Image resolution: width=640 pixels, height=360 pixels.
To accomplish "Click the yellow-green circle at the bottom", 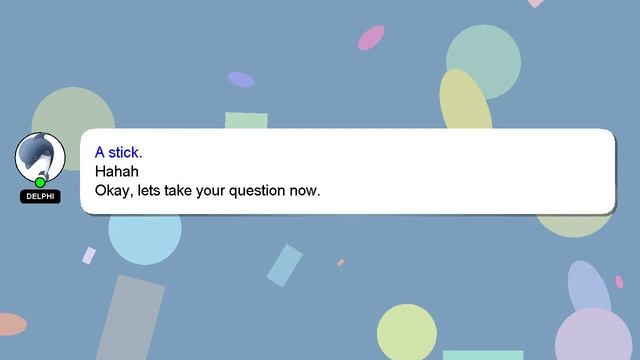I will (407, 333).
